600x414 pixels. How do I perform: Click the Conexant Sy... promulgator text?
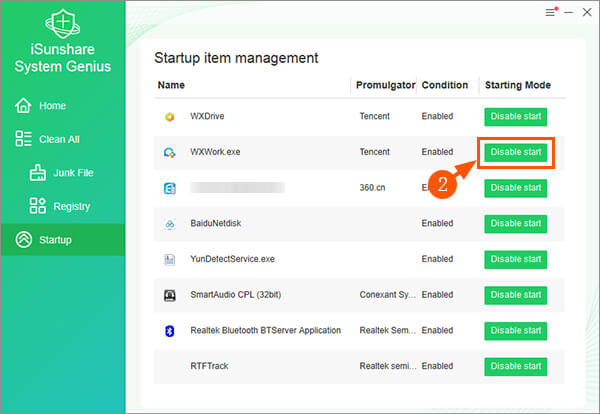[x=387, y=295]
